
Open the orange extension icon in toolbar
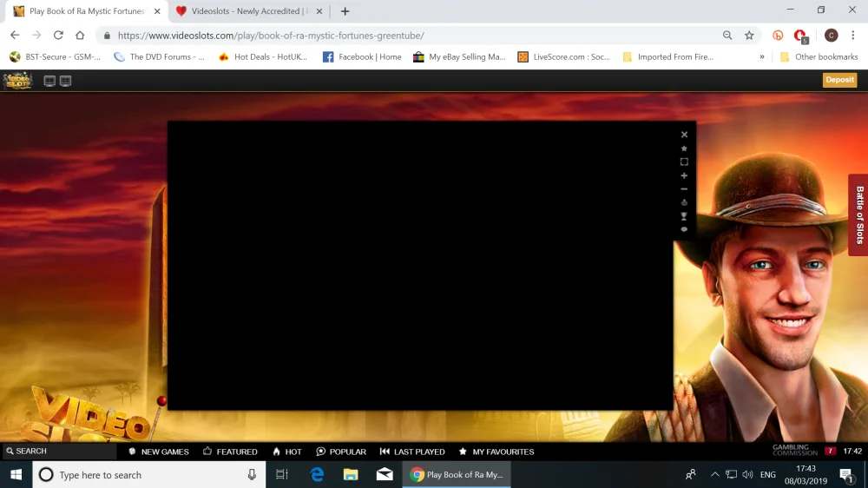point(778,36)
